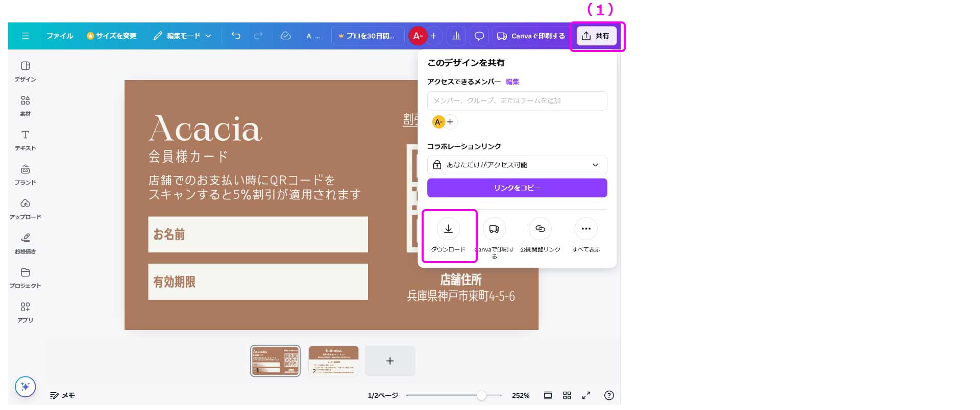Click the zoom slider handle

click(x=481, y=395)
